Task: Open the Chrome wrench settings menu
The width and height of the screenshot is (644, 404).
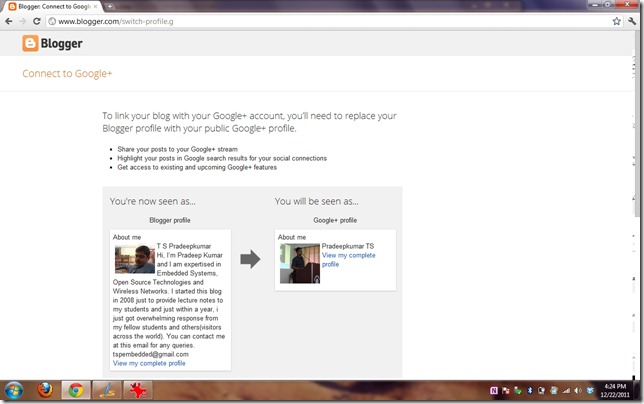Action: tap(632, 21)
